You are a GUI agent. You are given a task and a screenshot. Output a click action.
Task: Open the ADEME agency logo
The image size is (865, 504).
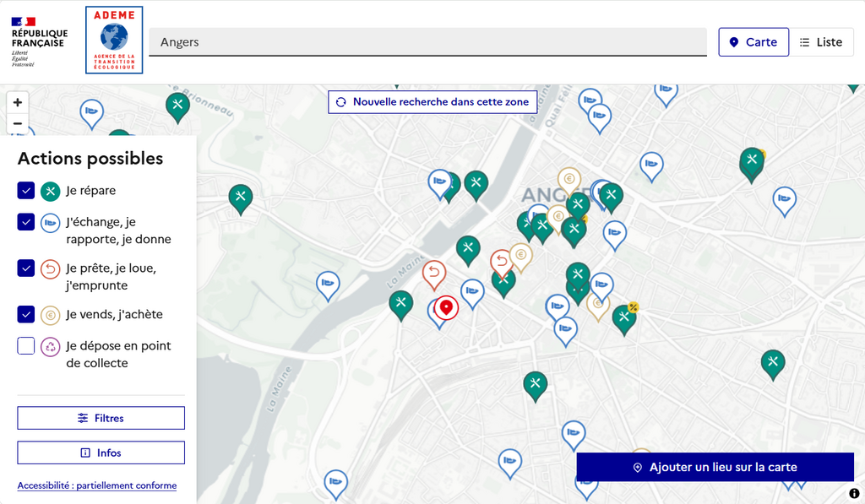point(114,40)
